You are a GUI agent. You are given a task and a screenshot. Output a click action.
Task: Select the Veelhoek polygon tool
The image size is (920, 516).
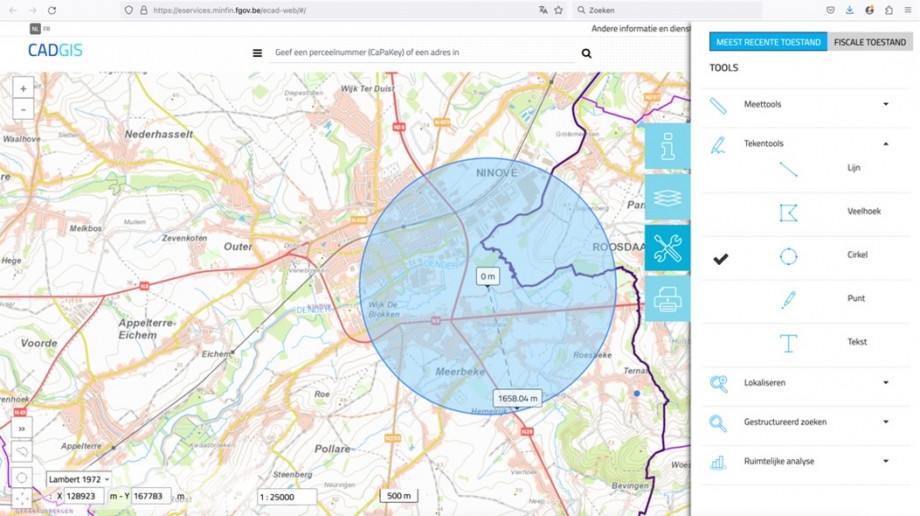tap(789, 212)
